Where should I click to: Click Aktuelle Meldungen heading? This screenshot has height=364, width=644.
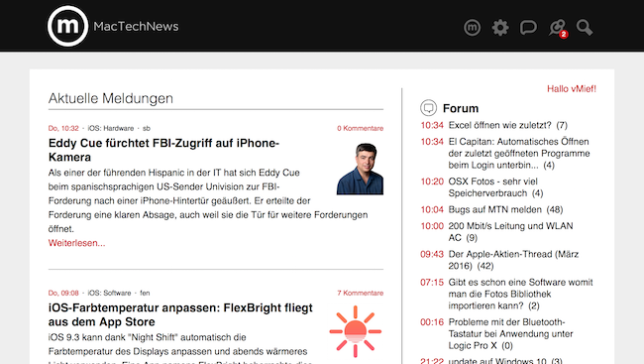[x=111, y=98]
